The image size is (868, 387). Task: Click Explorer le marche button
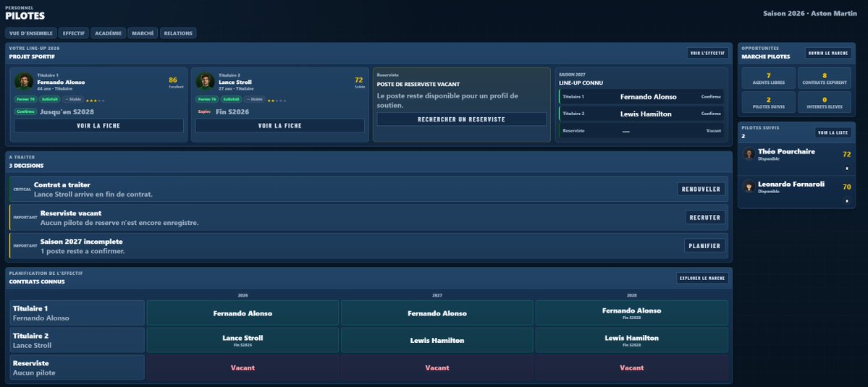(702, 278)
